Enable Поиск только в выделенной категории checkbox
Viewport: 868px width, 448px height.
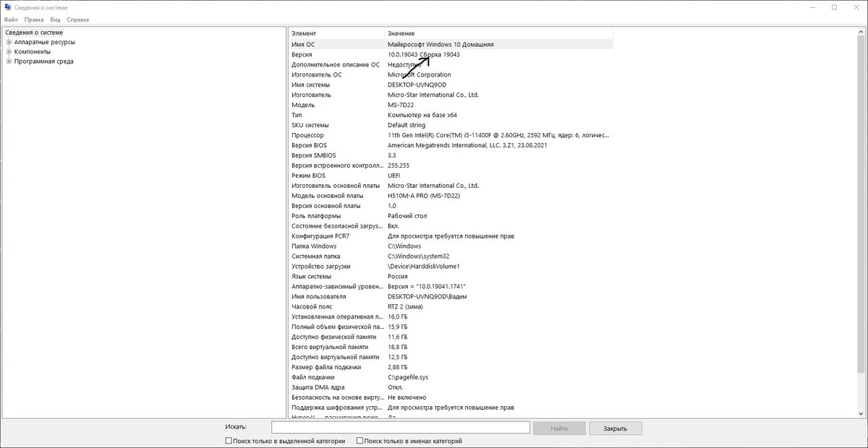(229, 441)
